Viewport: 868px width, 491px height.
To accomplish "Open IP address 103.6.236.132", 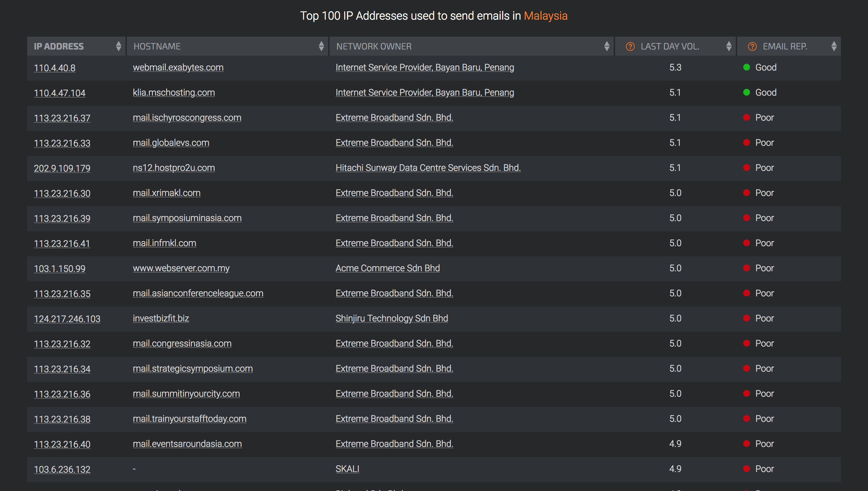I will pyautogui.click(x=62, y=469).
